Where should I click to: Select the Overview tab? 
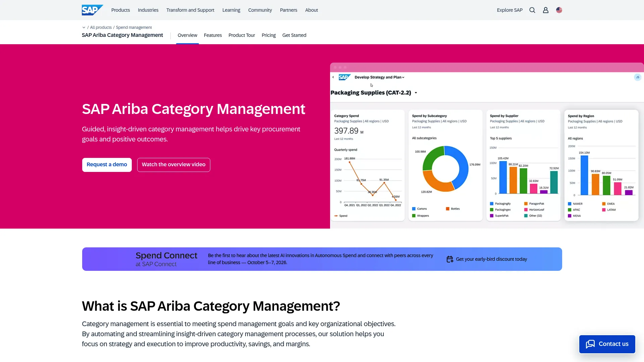(x=187, y=35)
